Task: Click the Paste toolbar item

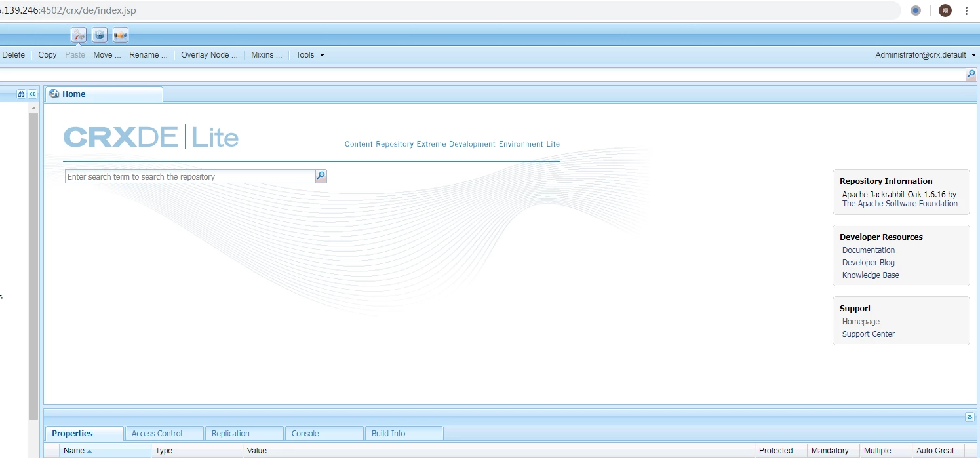Action: pyautogui.click(x=75, y=55)
